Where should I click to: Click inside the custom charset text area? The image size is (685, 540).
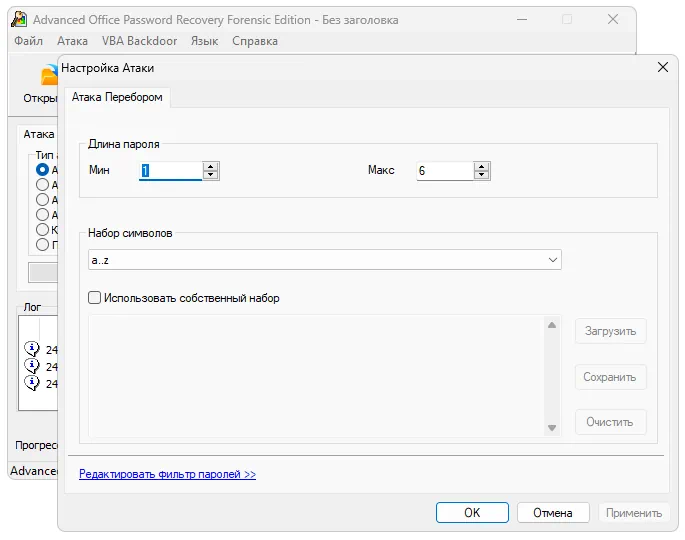(x=316, y=376)
